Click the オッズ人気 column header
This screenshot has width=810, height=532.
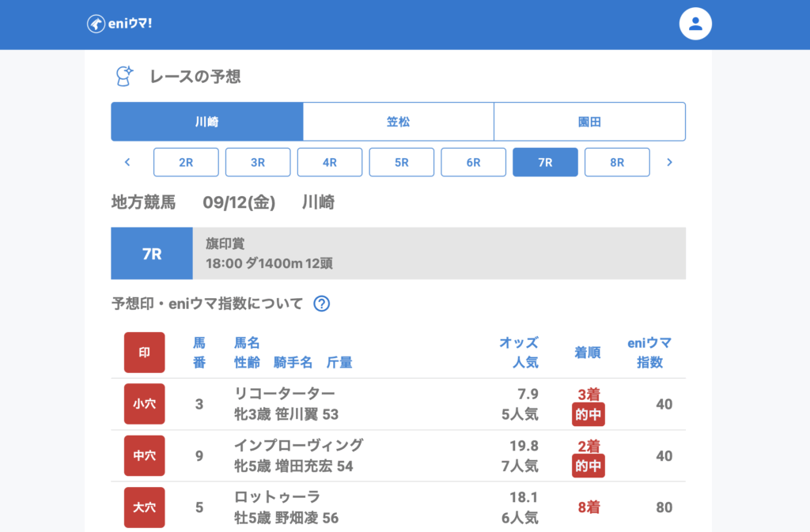(518, 353)
